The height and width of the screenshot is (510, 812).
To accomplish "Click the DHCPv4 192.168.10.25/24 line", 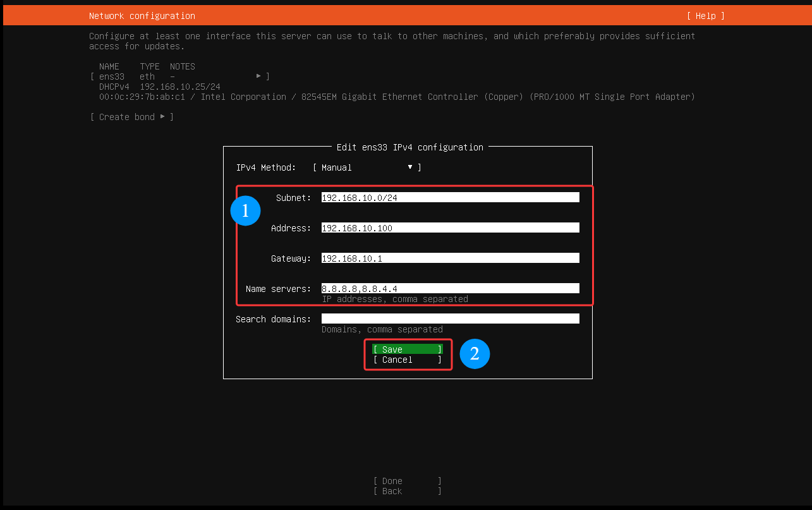I will 159,87.
